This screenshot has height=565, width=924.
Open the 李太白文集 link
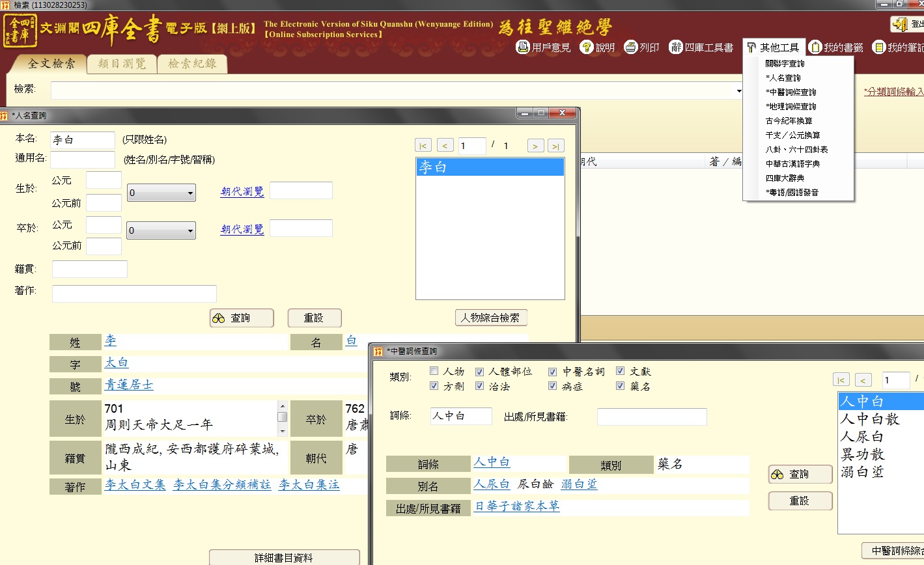click(135, 485)
